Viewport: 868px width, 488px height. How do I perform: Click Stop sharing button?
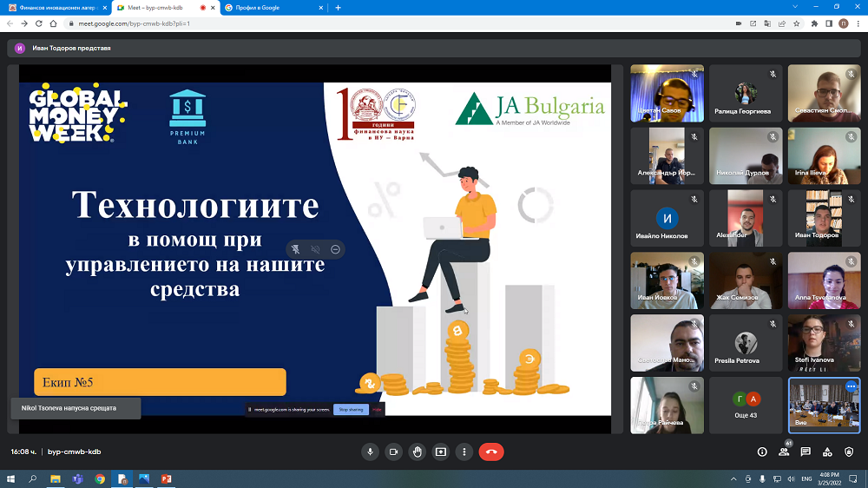(x=351, y=409)
